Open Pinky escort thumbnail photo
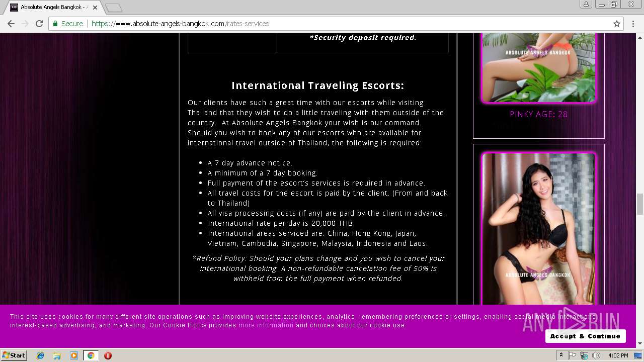Image resolution: width=644 pixels, height=362 pixels. coord(538,67)
